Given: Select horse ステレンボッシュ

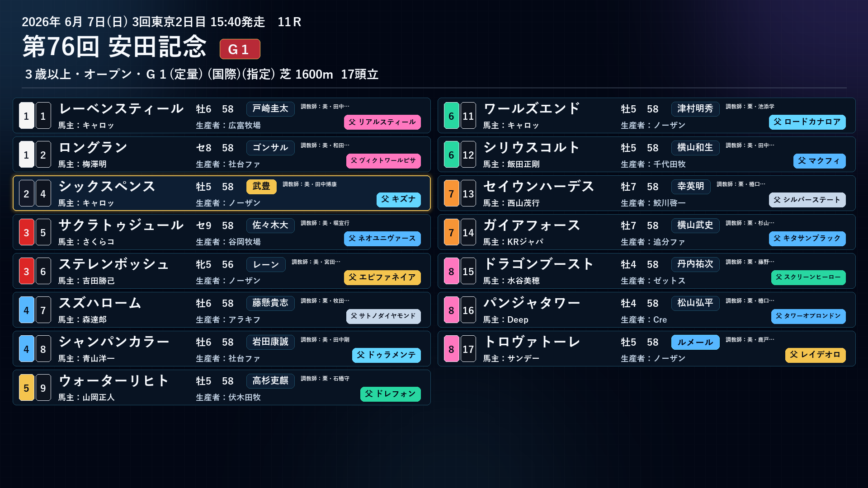Looking at the screenshot, I should (114, 264).
